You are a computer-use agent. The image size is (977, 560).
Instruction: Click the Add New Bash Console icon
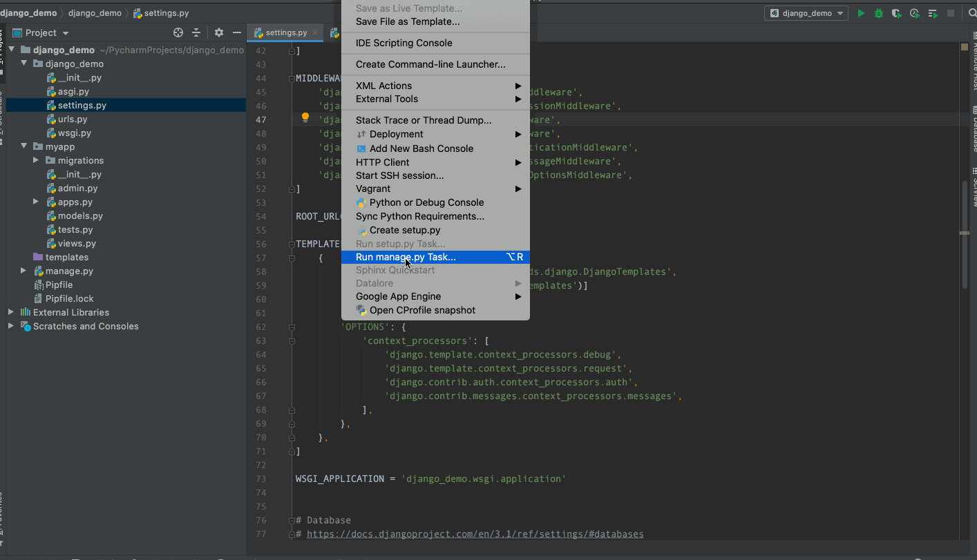pos(361,148)
